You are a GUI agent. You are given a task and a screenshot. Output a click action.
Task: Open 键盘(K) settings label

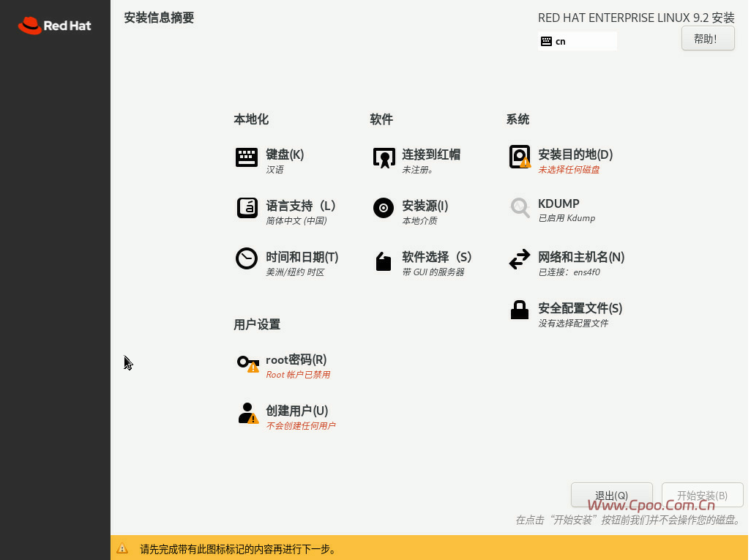click(x=285, y=154)
